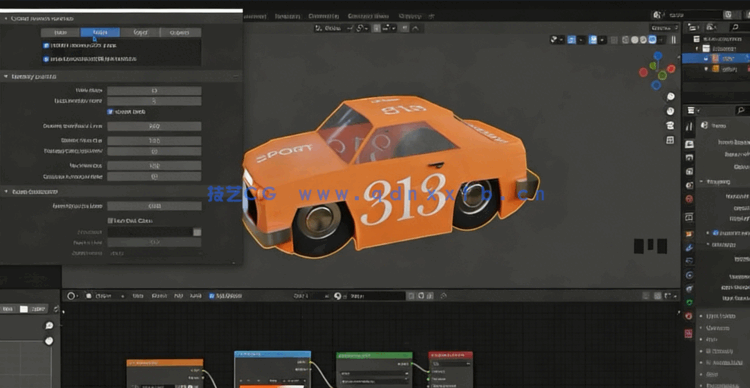Open Add menu in node editor header
This screenshot has width=750, height=388.
(x=178, y=296)
